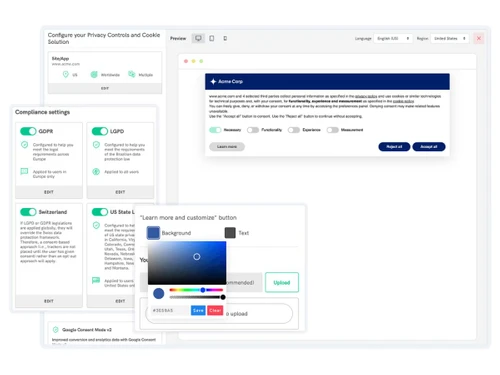This screenshot has height=375, width=500.
Task: Click EDIT on the GDPR card
Action: (x=49, y=192)
